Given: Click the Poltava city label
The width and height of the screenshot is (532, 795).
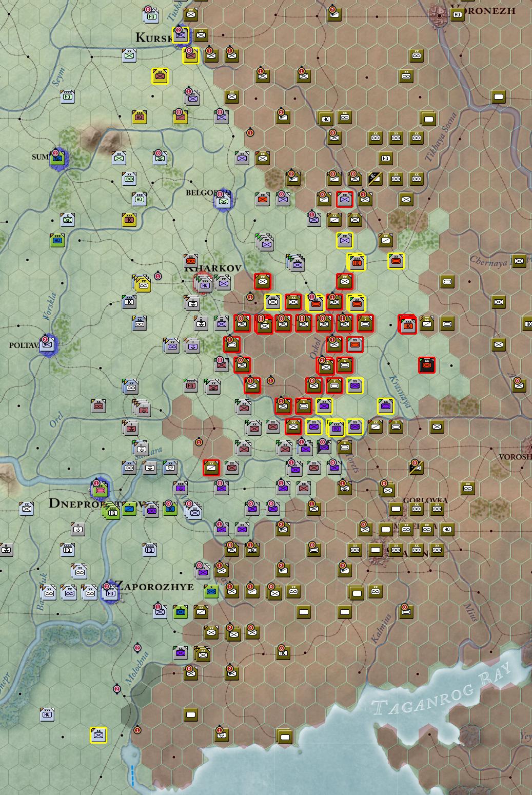Looking at the screenshot, I should [24, 345].
